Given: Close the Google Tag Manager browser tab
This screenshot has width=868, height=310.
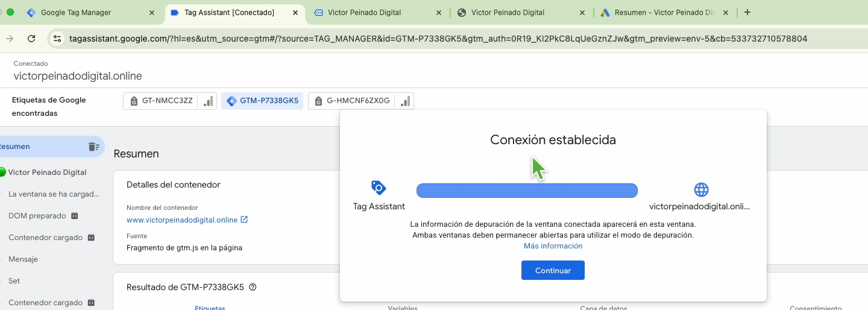Looking at the screenshot, I should coord(152,13).
